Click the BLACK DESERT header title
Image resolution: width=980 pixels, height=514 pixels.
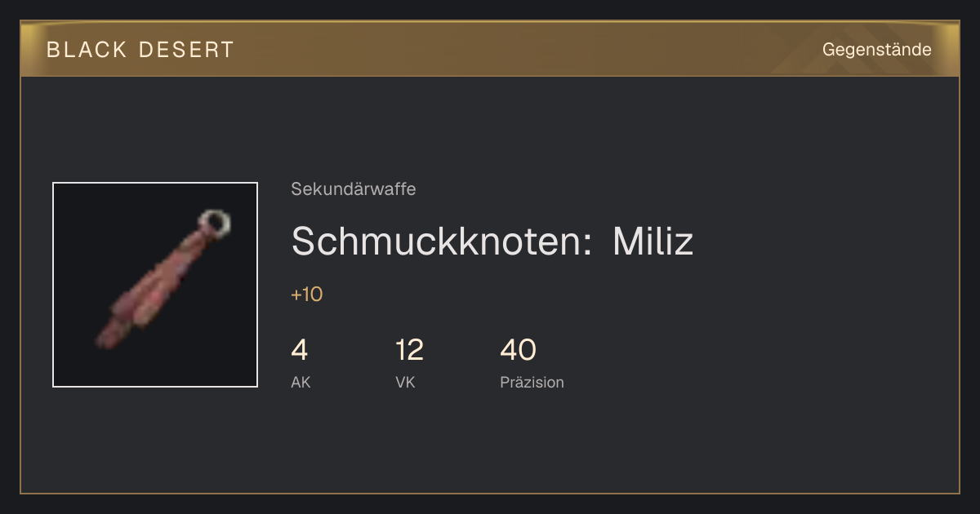(x=140, y=50)
